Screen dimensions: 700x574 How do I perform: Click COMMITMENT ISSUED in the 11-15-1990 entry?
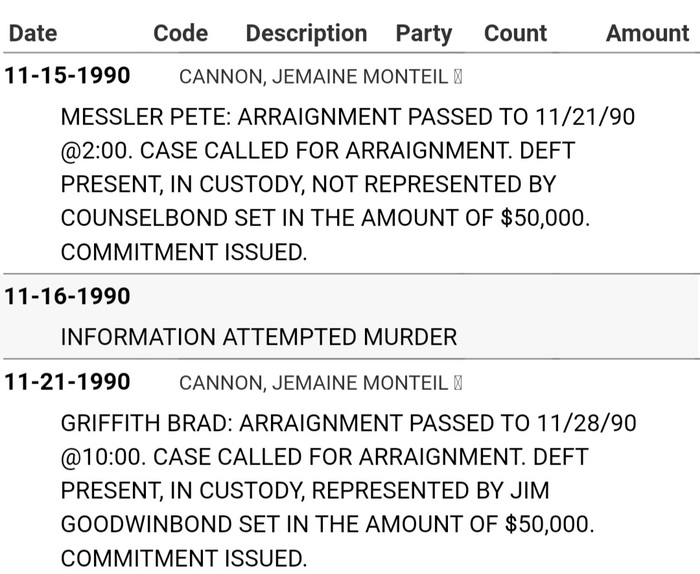point(184,253)
